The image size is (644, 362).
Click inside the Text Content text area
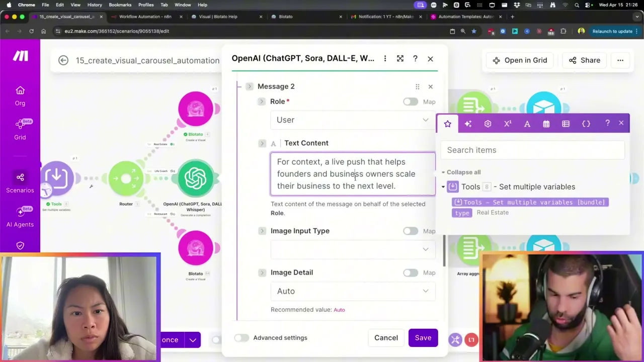pos(353,174)
